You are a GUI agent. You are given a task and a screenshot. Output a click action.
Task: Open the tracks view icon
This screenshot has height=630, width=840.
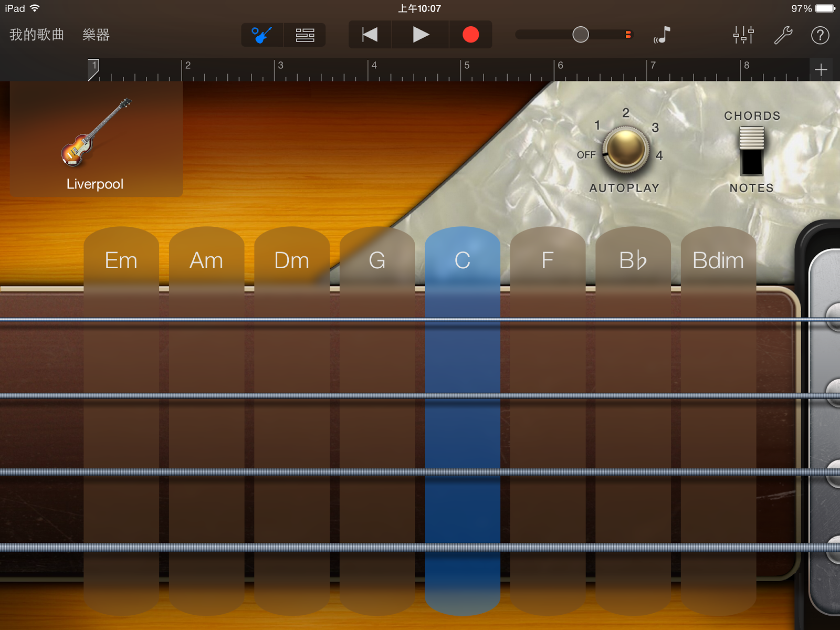[x=304, y=35]
